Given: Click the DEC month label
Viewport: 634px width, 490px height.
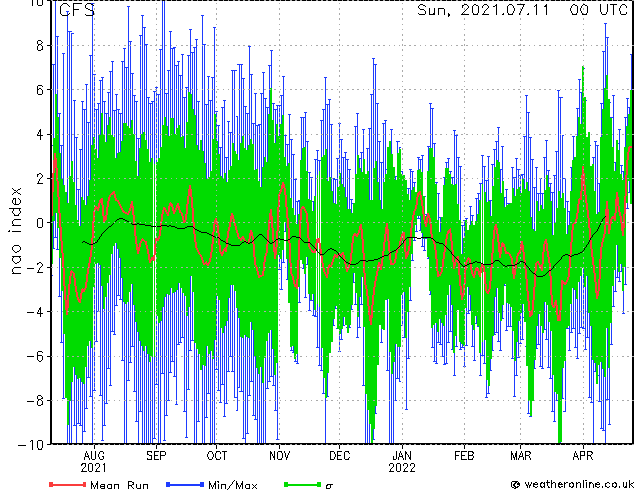Looking at the screenshot, I should 340,456.
